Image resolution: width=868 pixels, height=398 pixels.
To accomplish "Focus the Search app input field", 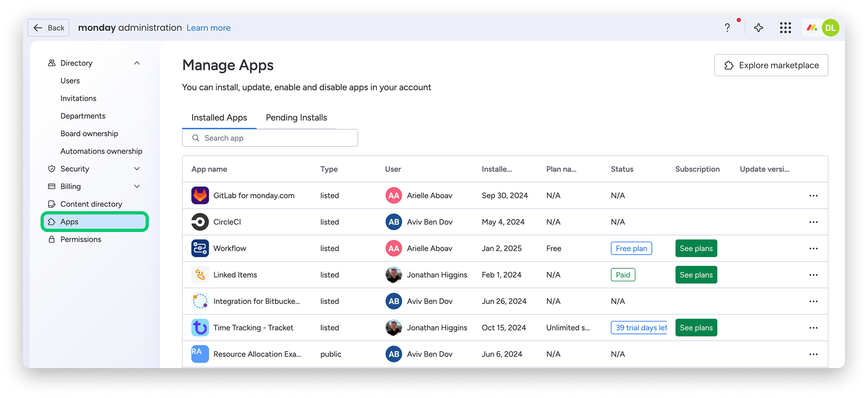I will pyautogui.click(x=270, y=138).
